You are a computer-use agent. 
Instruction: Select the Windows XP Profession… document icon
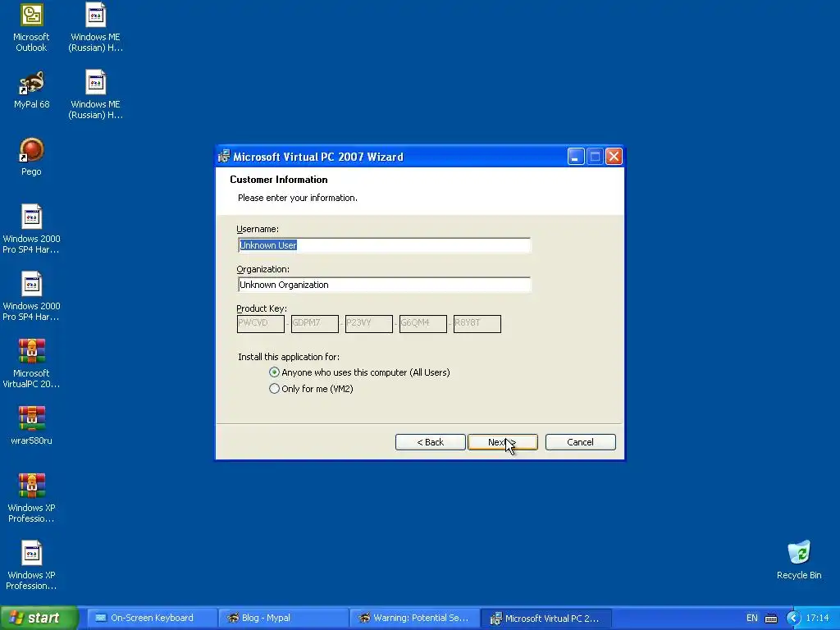31,566
